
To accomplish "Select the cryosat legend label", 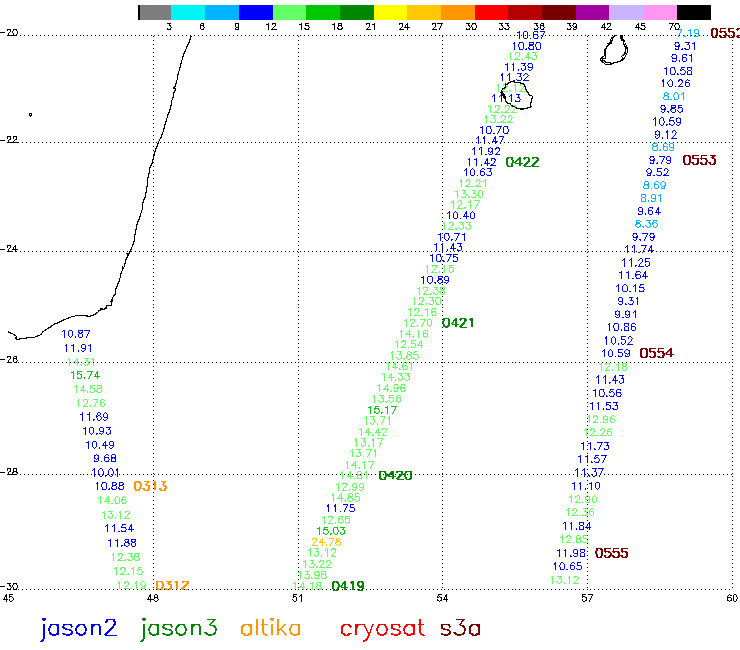I will pos(382,630).
